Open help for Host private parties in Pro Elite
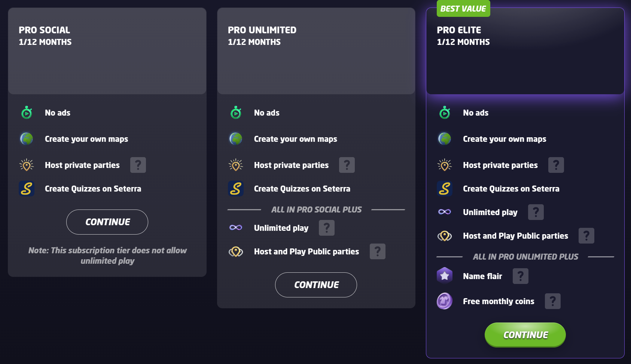This screenshot has width=631, height=364. pos(556,165)
